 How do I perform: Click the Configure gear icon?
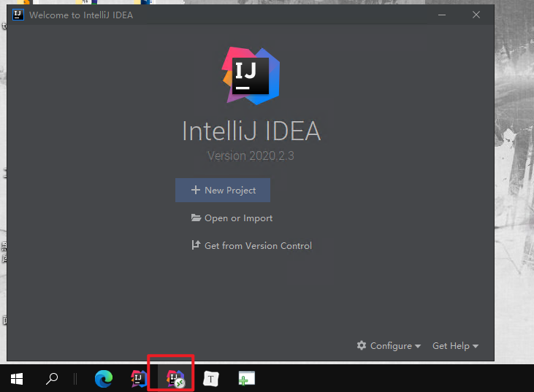[x=361, y=346]
